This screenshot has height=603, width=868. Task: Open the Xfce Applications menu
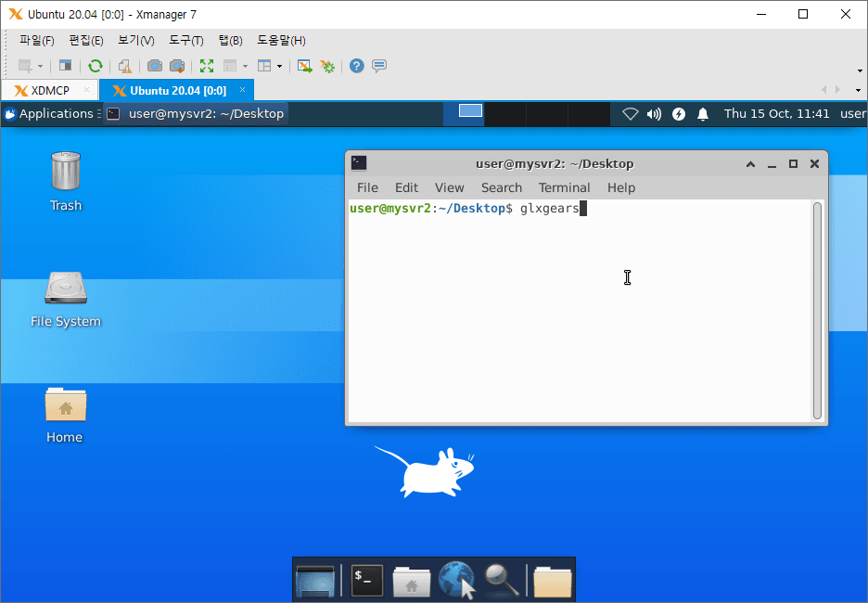click(50, 113)
